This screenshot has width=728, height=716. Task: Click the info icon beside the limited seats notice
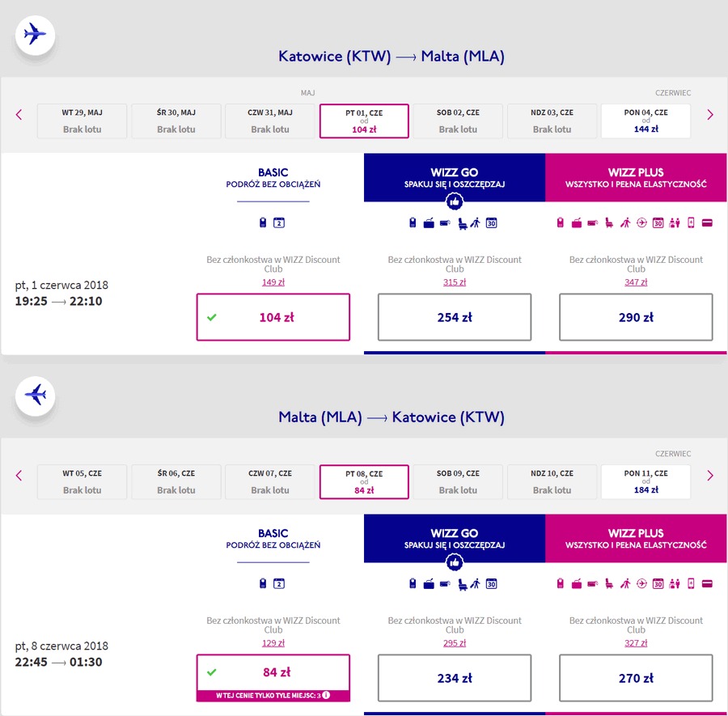coord(327,695)
